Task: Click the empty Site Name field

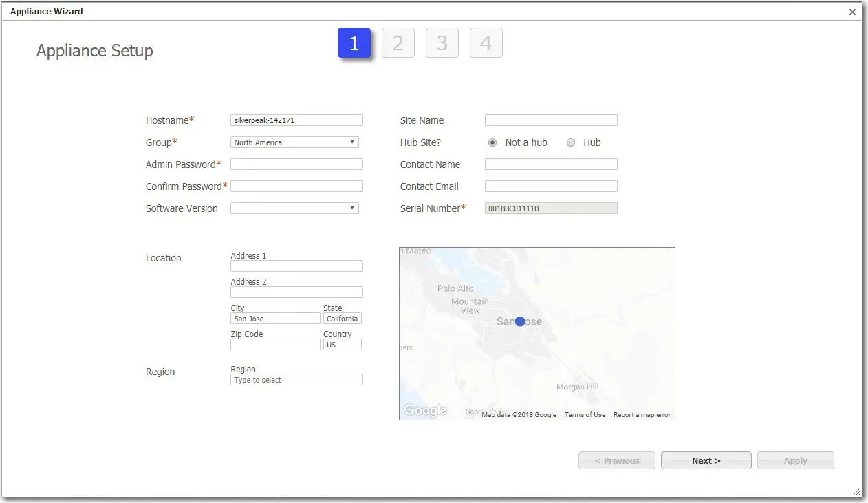Action: coord(550,120)
